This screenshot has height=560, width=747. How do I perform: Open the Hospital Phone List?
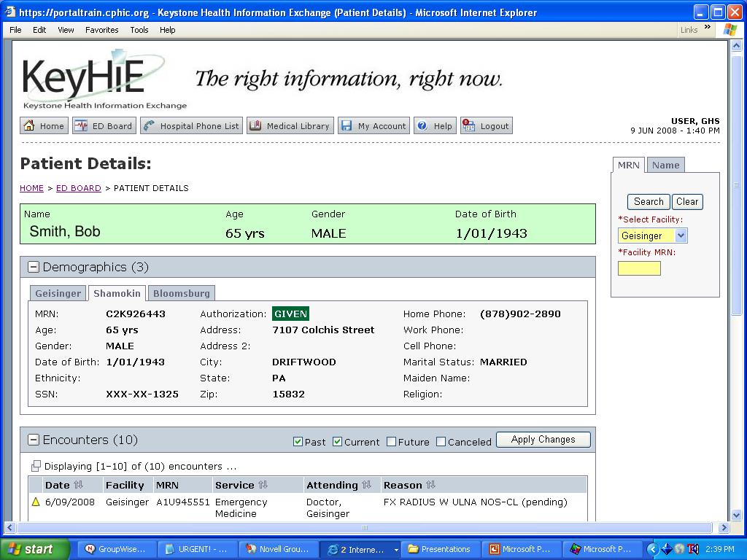[192, 125]
